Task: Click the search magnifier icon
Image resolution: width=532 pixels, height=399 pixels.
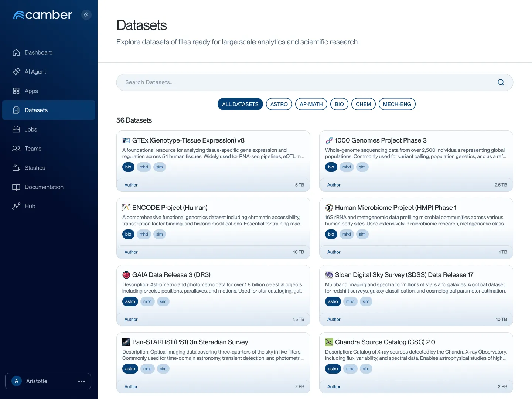Action: 501,82
